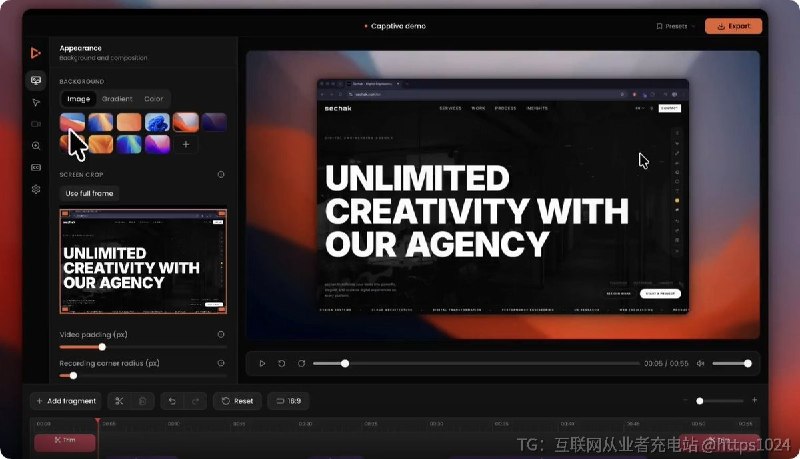Select the red-blue wave background thumbnail
This screenshot has height=459, width=800.
72,122
